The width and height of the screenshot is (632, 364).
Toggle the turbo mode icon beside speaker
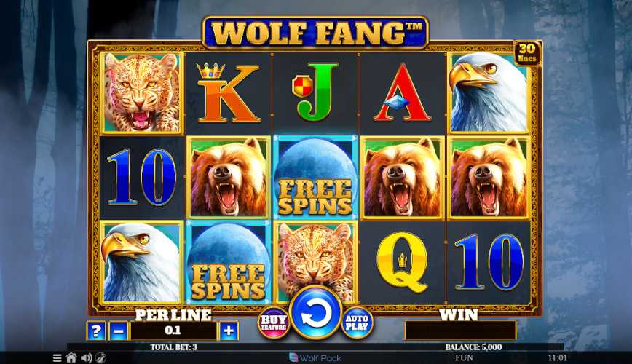100,357
